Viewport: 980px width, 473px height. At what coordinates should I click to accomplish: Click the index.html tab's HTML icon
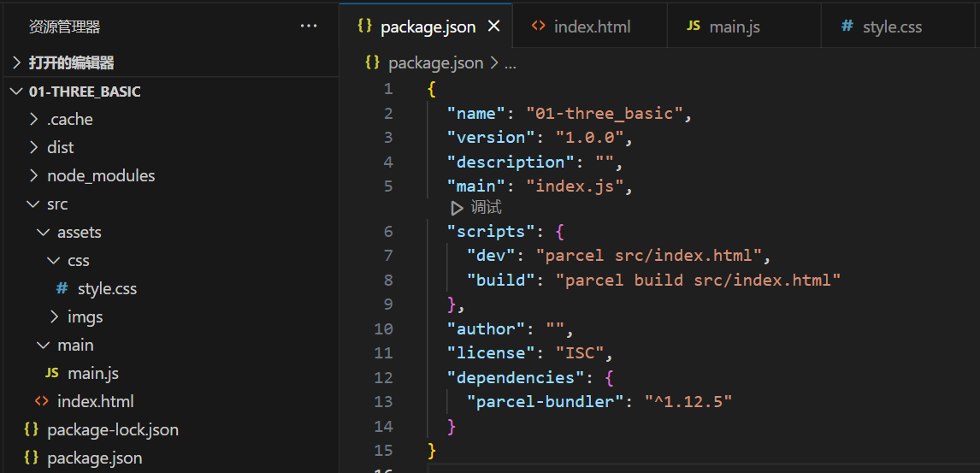point(538,27)
